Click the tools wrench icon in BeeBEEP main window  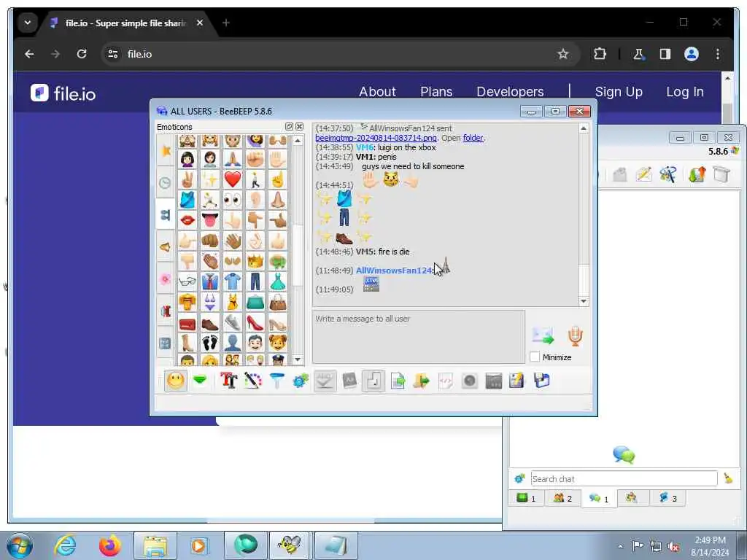[x=668, y=174]
